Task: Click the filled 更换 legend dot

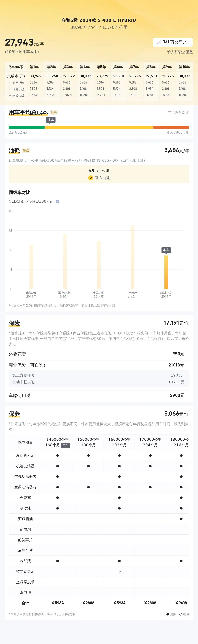Action: (x=168, y=614)
